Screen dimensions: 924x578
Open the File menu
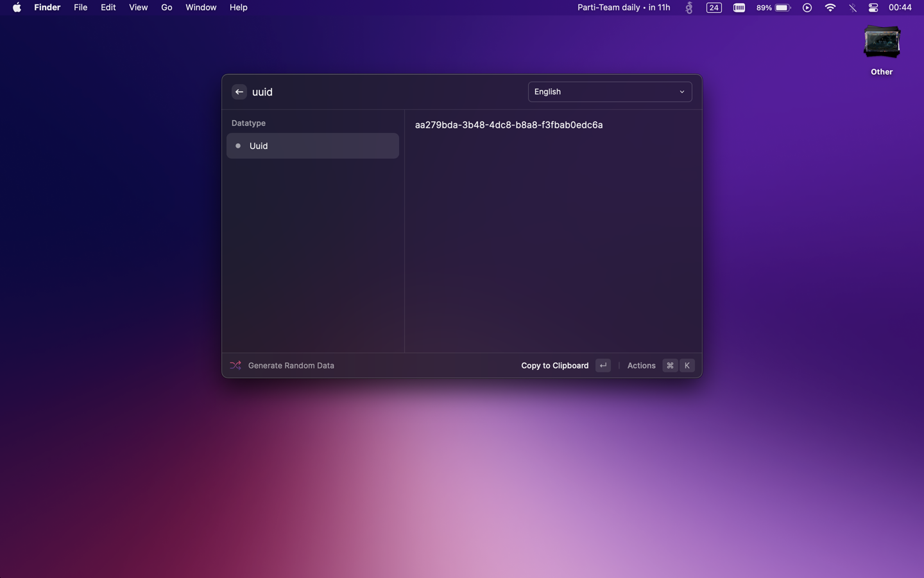click(x=80, y=8)
